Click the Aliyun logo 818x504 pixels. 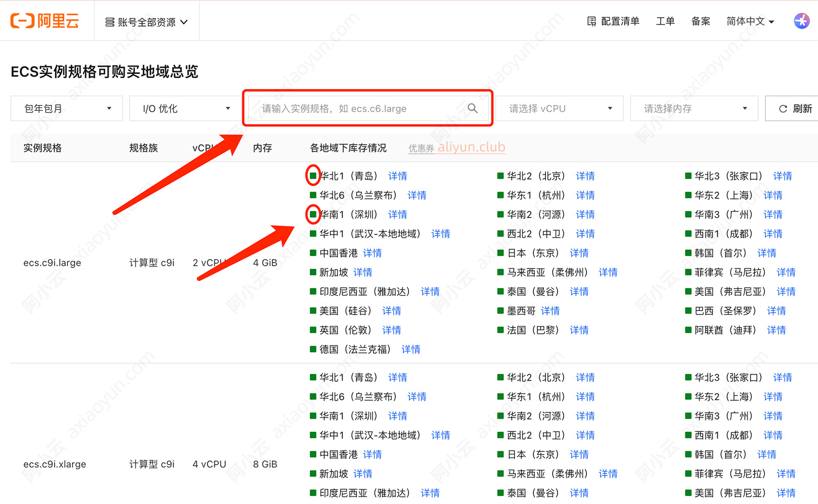(45, 21)
